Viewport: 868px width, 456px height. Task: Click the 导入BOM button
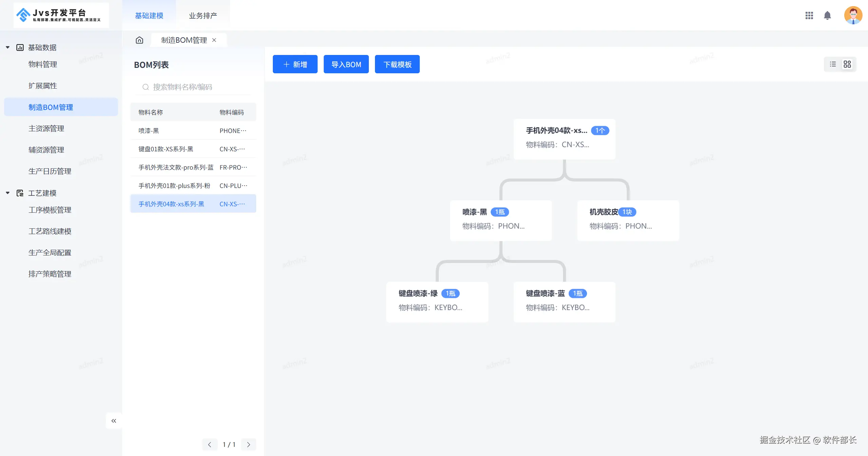346,64
